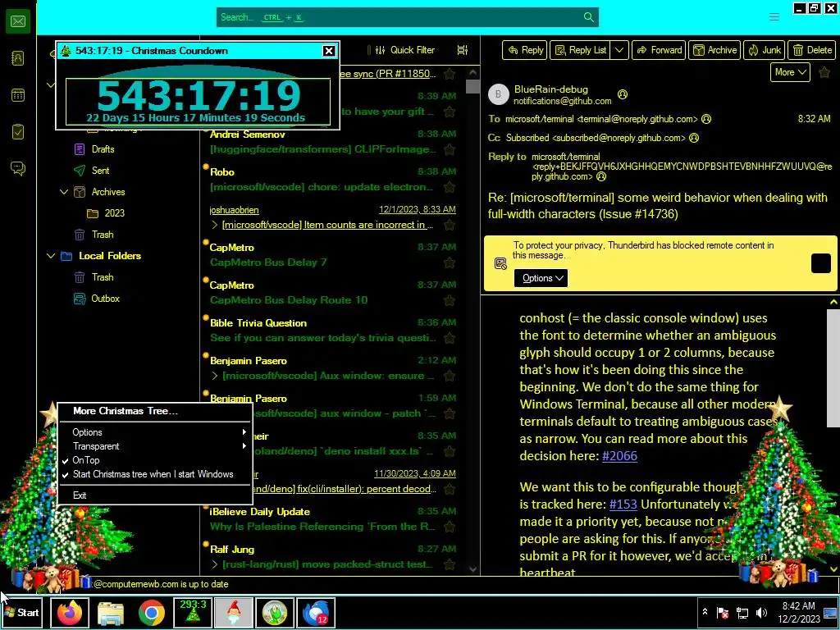Viewport: 840px width, 630px height.
Task: Toggle the Quick Filter bar
Action: tap(404, 50)
